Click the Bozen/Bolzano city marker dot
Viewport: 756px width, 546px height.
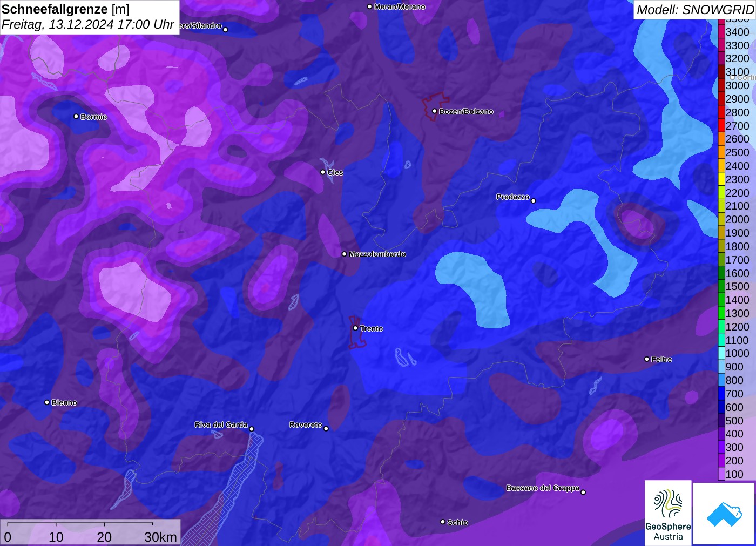434,111
